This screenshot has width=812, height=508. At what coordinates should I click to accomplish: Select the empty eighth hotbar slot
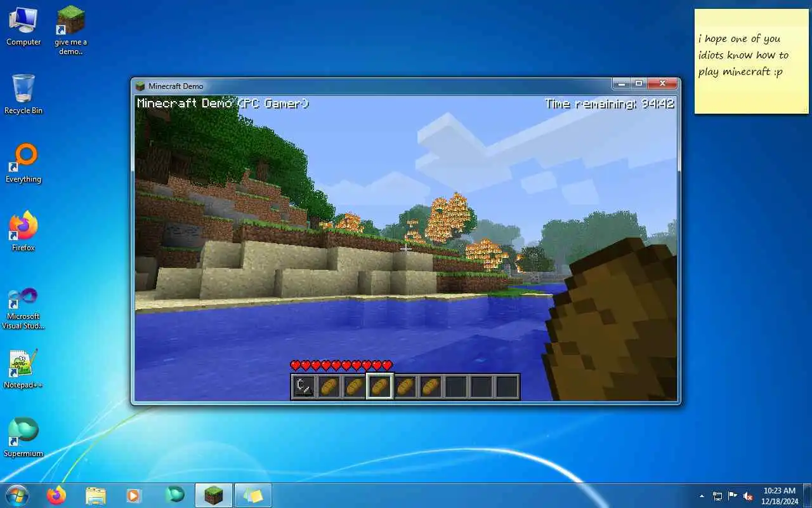coord(481,386)
